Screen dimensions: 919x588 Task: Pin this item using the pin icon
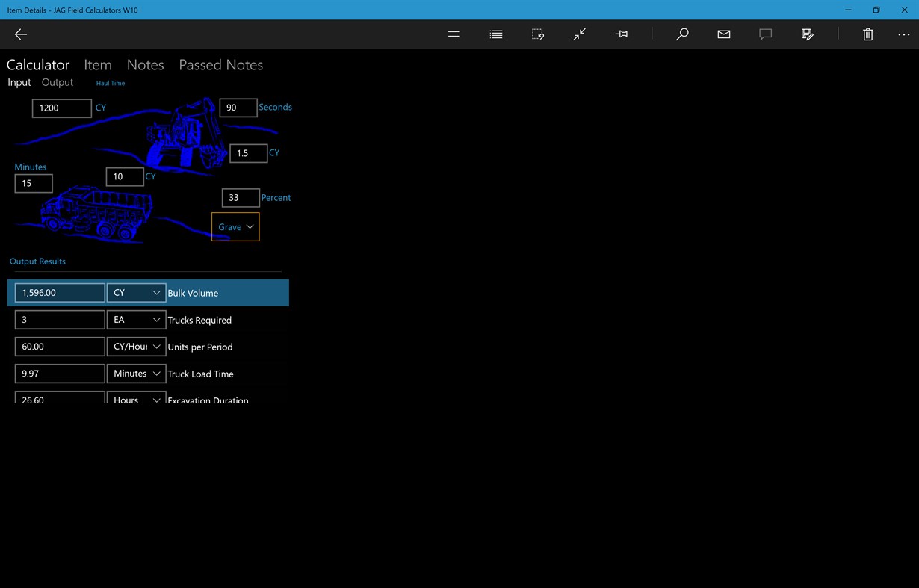621,34
